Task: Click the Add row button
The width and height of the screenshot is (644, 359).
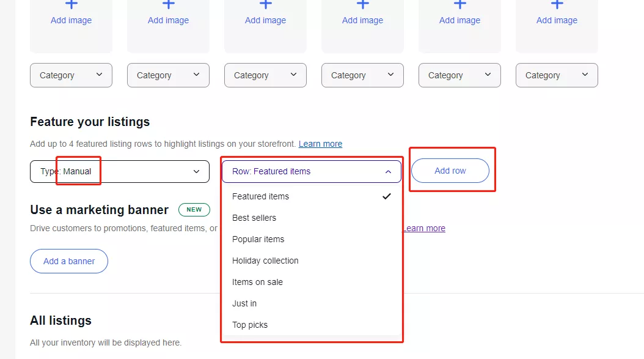Action: click(x=450, y=171)
